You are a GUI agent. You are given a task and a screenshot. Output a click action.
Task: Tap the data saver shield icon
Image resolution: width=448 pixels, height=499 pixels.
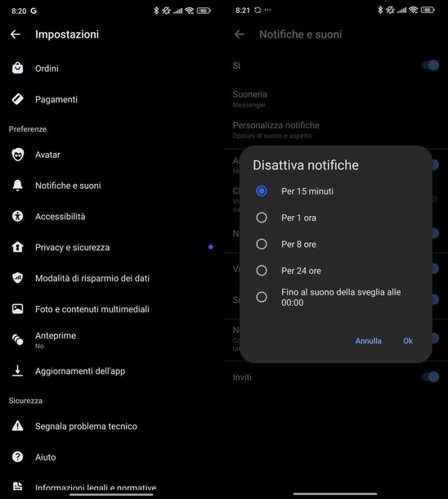(x=17, y=278)
